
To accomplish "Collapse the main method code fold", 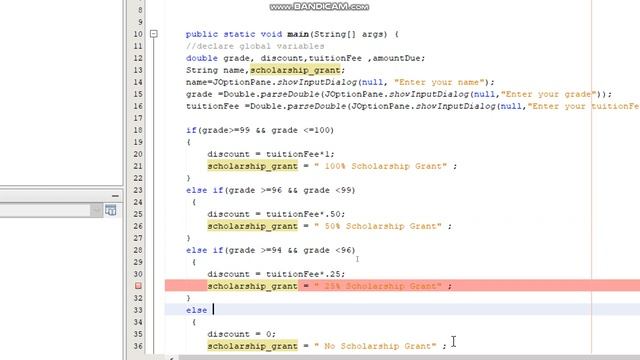I will click(153, 34).
